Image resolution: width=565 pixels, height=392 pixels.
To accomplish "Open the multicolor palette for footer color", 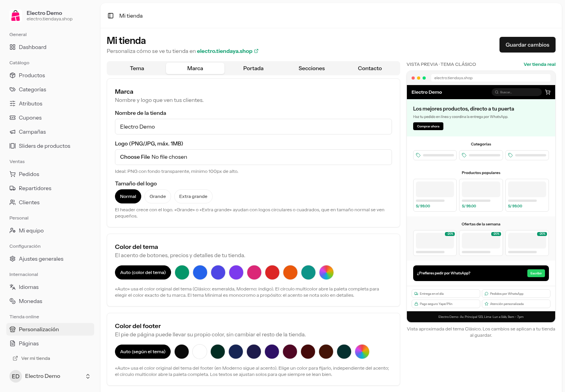I will (362, 352).
